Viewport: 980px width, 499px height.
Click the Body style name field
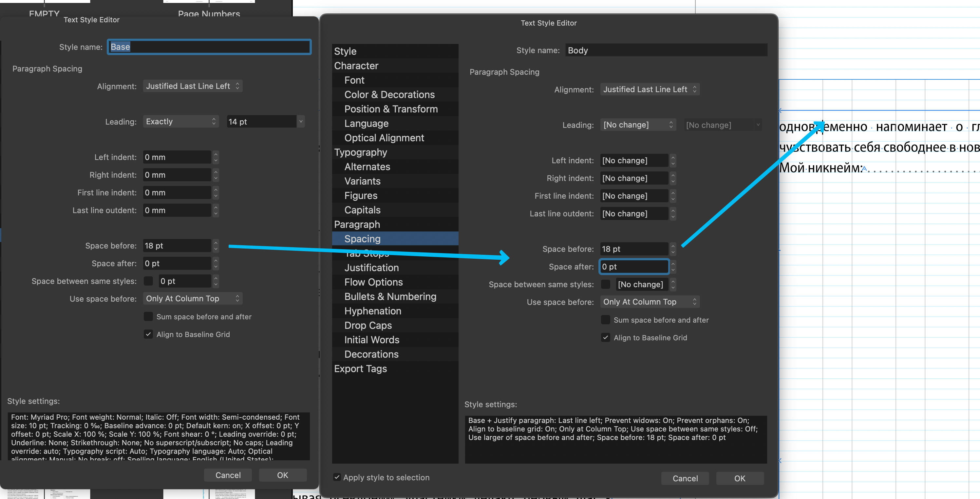(666, 50)
